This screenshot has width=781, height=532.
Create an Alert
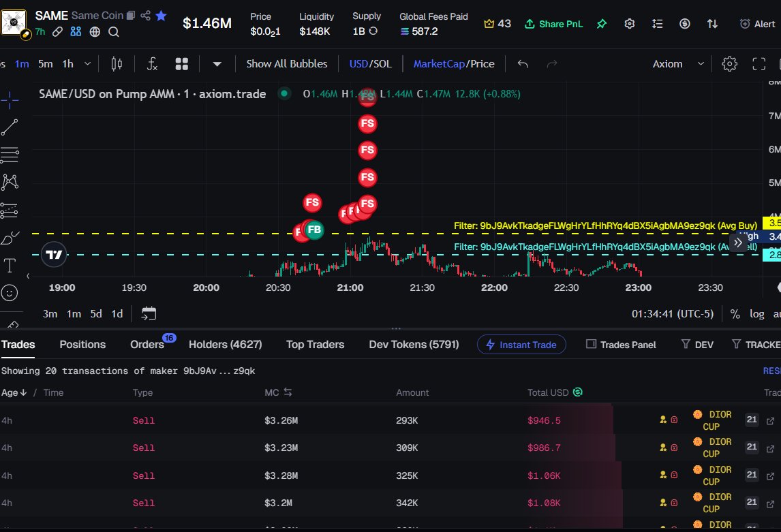click(758, 23)
